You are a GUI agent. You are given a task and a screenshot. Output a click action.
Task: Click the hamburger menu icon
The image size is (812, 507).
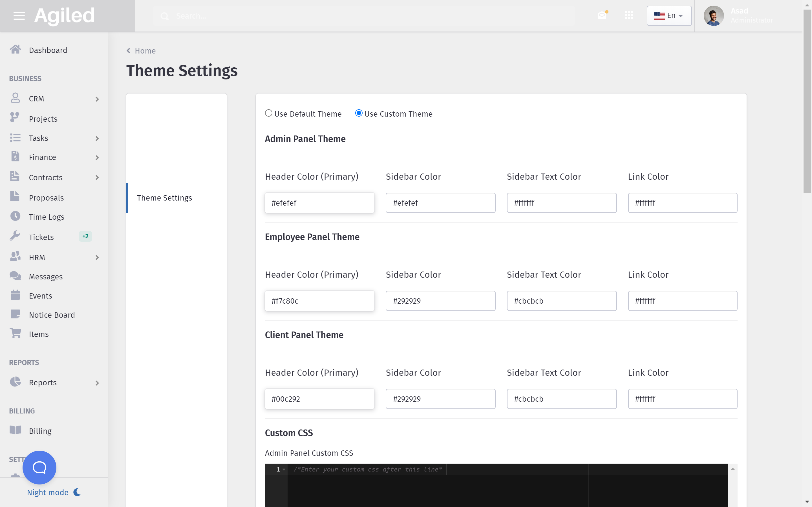[x=19, y=16]
